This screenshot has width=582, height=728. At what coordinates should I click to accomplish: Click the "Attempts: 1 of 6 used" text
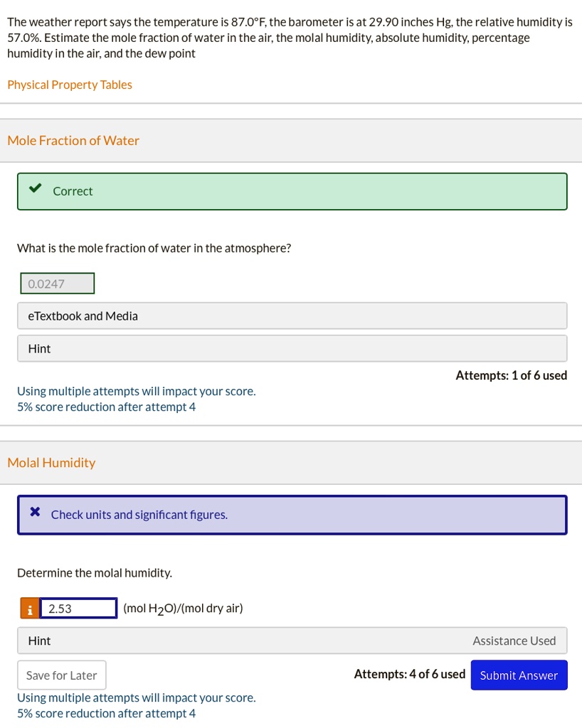click(x=511, y=375)
